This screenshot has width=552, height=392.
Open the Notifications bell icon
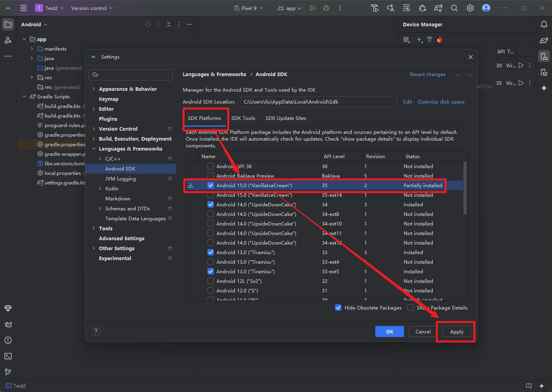click(544, 25)
